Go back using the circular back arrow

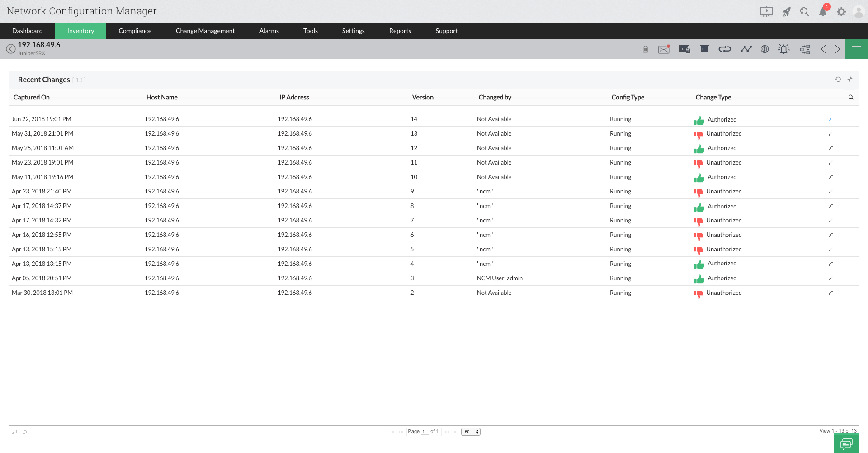(11, 48)
